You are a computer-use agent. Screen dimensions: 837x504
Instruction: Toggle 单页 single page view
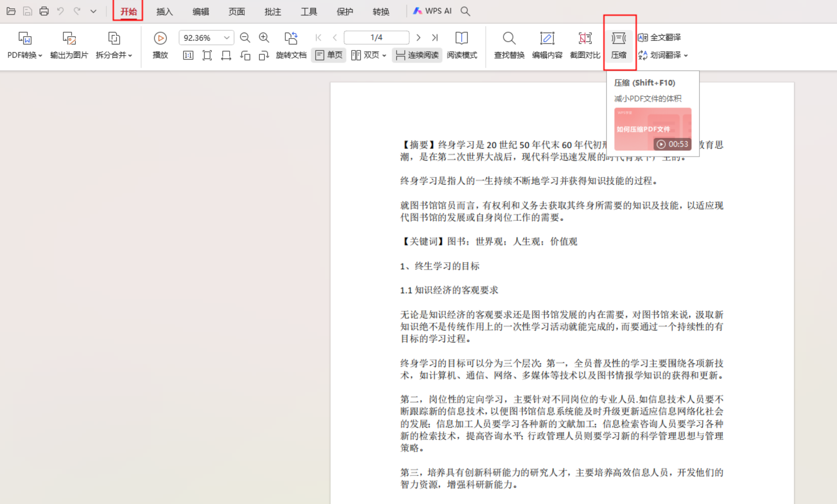(328, 55)
